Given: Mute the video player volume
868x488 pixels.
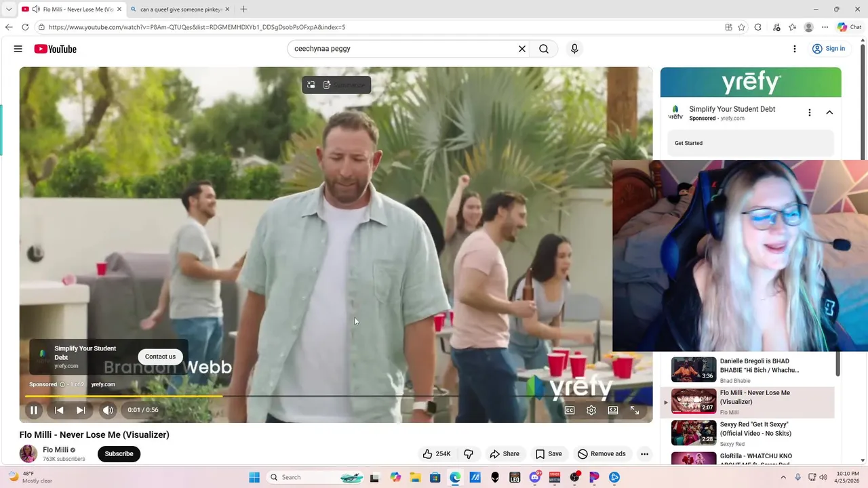Looking at the screenshot, I should tap(108, 410).
